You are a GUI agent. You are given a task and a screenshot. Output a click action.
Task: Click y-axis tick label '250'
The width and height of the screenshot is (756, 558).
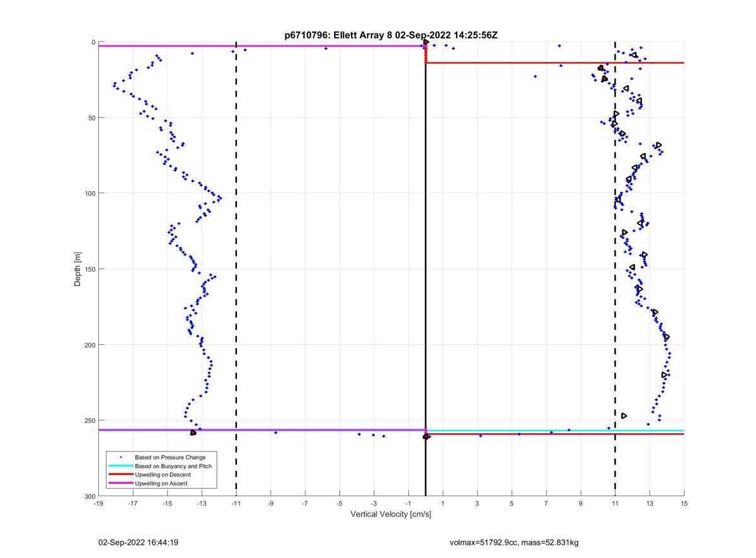[89, 421]
